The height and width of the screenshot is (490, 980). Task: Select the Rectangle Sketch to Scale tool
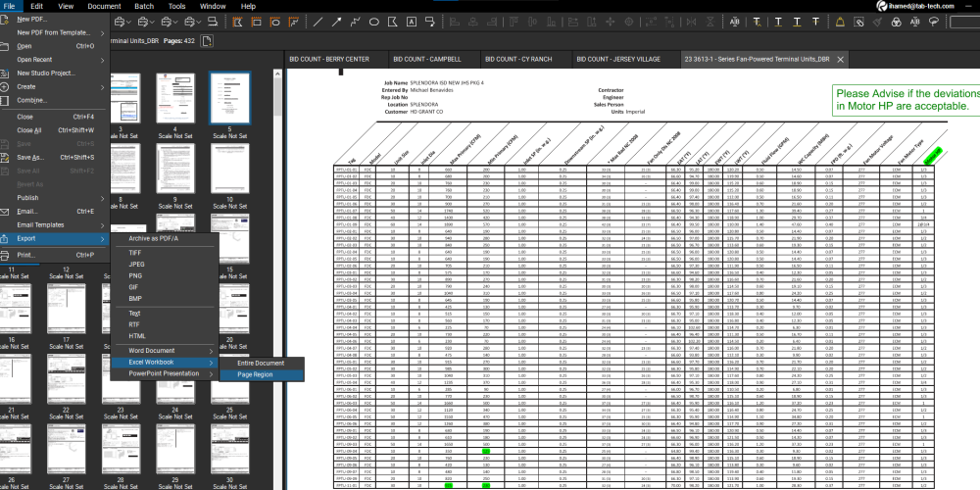pyautogui.click(x=256, y=22)
